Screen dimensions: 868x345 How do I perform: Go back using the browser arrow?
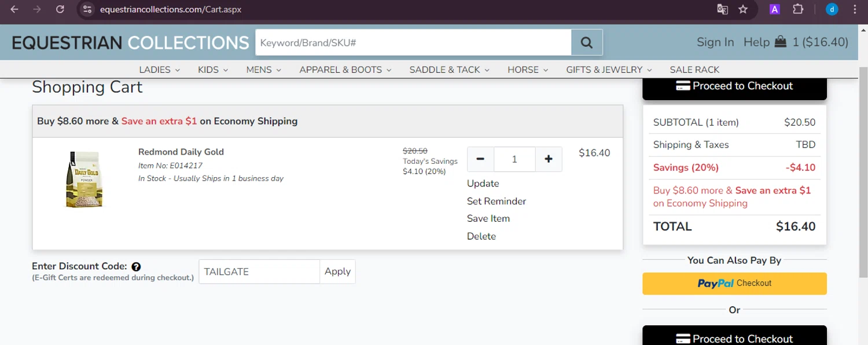pos(14,9)
